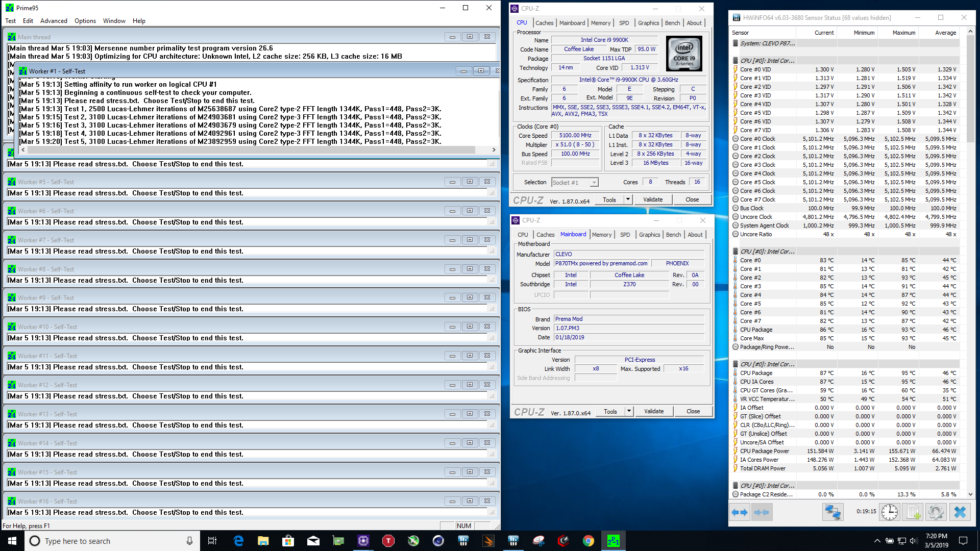Start HWiNFO logging via spreadsheet-plus icon
The image size is (980, 551).
(913, 512)
